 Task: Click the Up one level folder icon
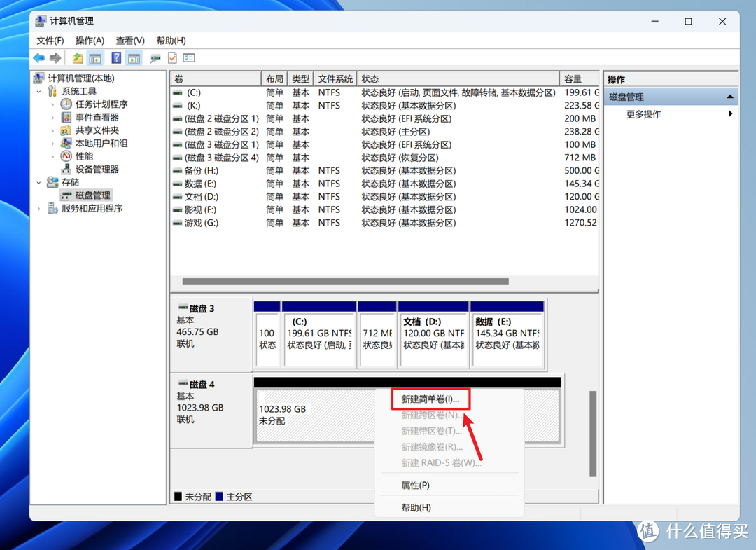[78, 58]
